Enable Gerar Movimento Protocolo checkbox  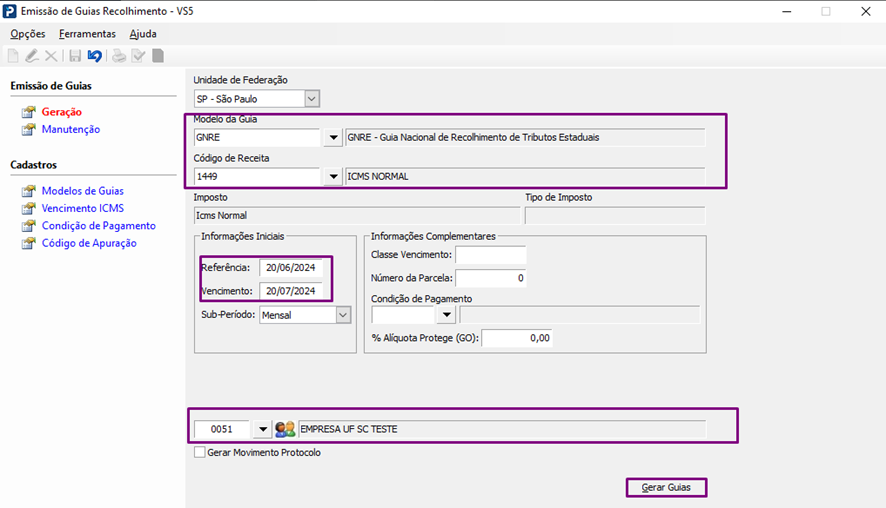point(200,453)
